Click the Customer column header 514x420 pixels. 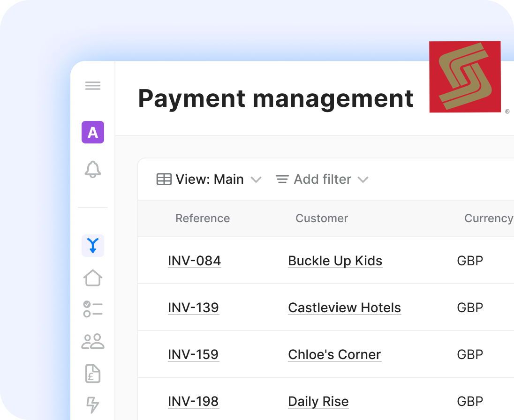click(322, 218)
